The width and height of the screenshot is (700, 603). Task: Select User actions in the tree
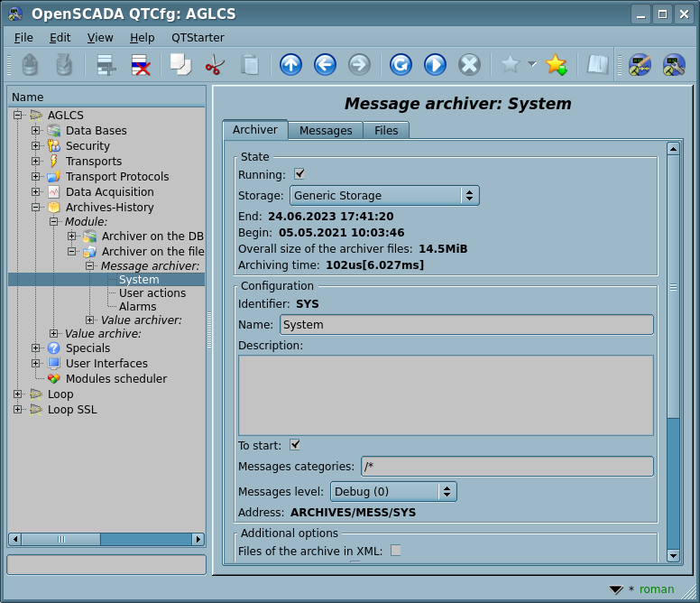(152, 293)
